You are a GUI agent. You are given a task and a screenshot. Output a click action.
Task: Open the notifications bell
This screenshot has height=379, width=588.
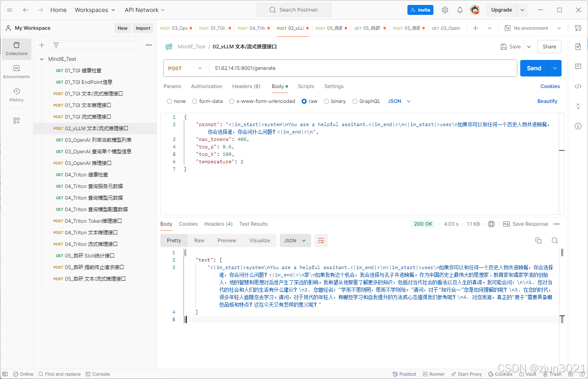460,10
